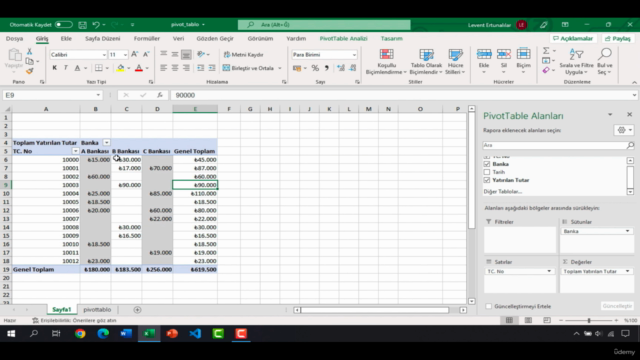Image resolution: width=640 pixels, height=360 pixels.
Task: Open the Dosya menu
Action: pyautogui.click(x=14, y=38)
